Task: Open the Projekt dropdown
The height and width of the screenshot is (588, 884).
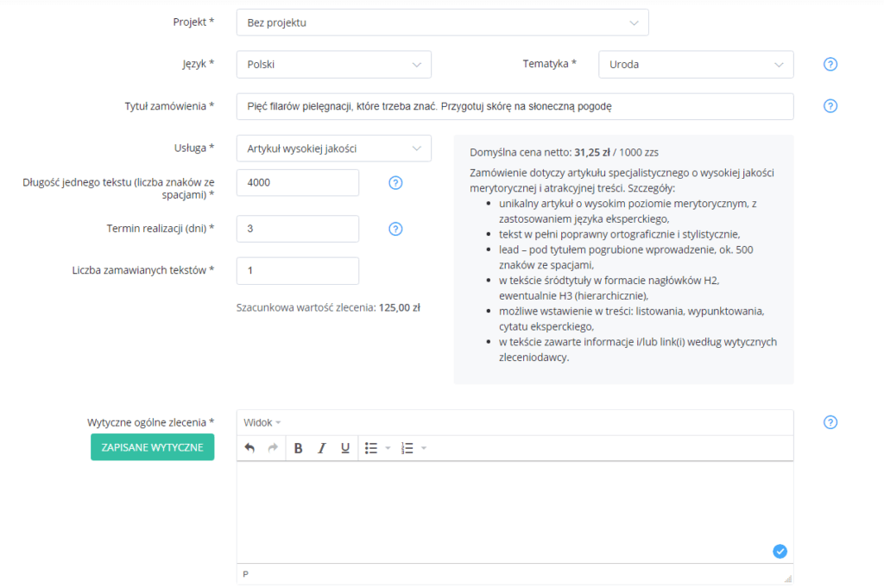Action: (x=442, y=22)
